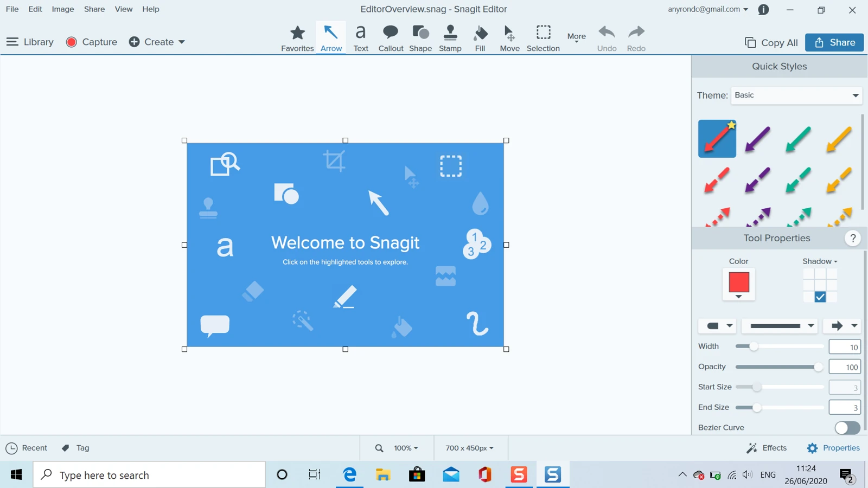This screenshot has width=868, height=488.
Task: Open the Effects panel
Action: [767, 448]
